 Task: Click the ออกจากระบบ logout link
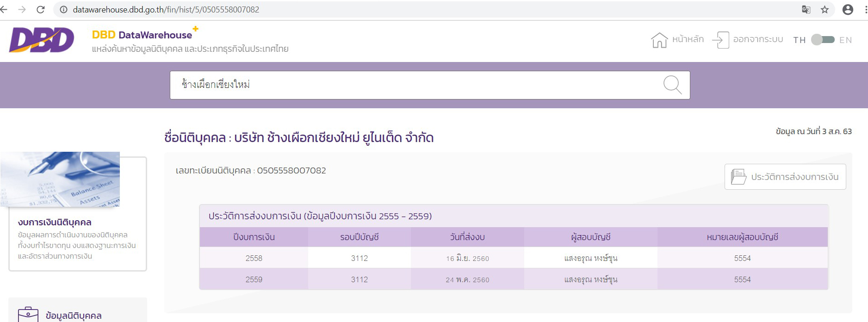(x=758, y=39)
